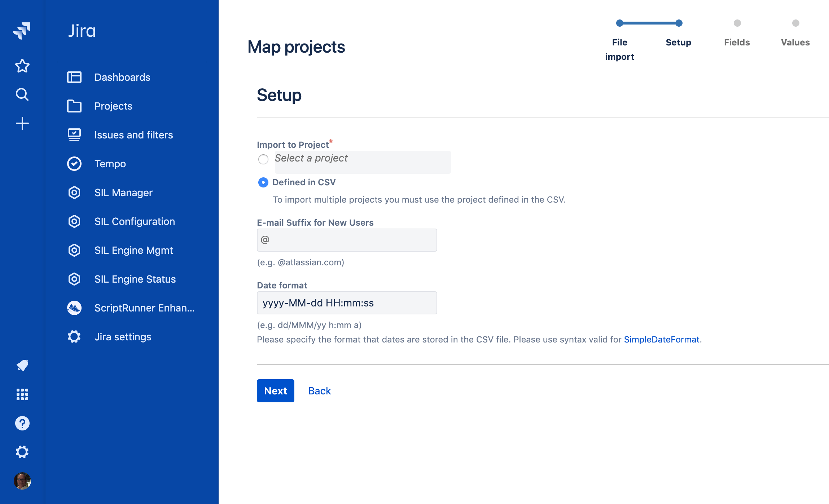
Task: Click the Next button
Action: coord(275,391)
